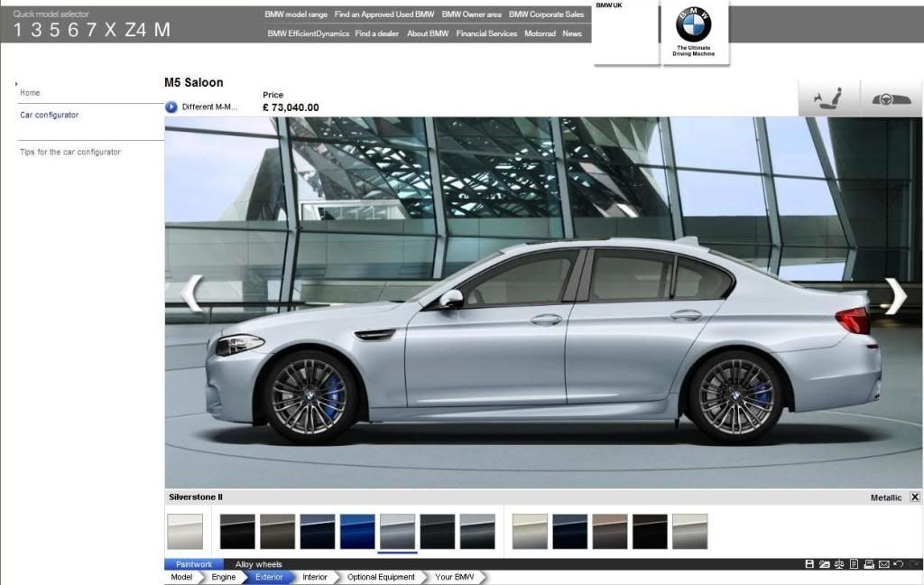Switch to the Alloy wheels tab
Screen dimensions: 924x585
click(x=259, y=564)
